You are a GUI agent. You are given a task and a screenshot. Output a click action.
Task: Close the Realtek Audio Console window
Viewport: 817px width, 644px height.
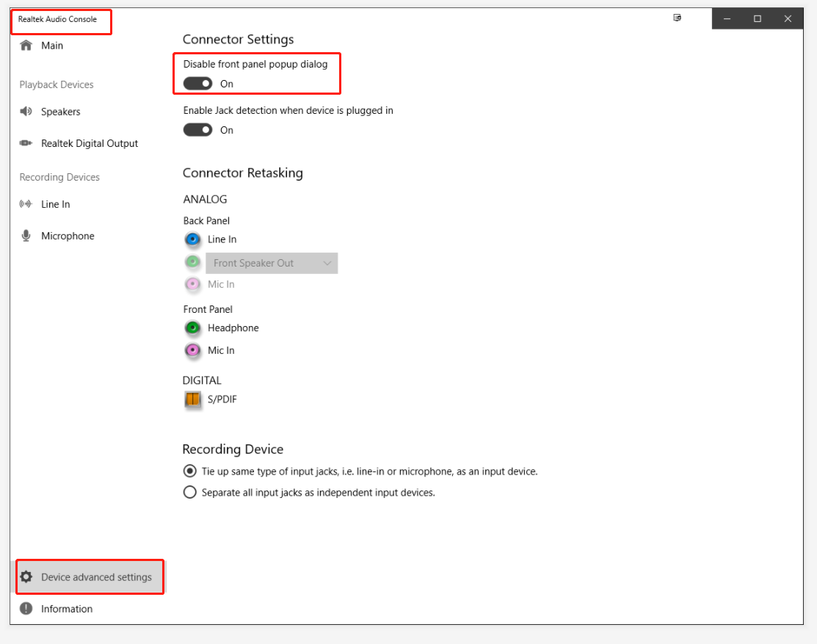[788, 19]
